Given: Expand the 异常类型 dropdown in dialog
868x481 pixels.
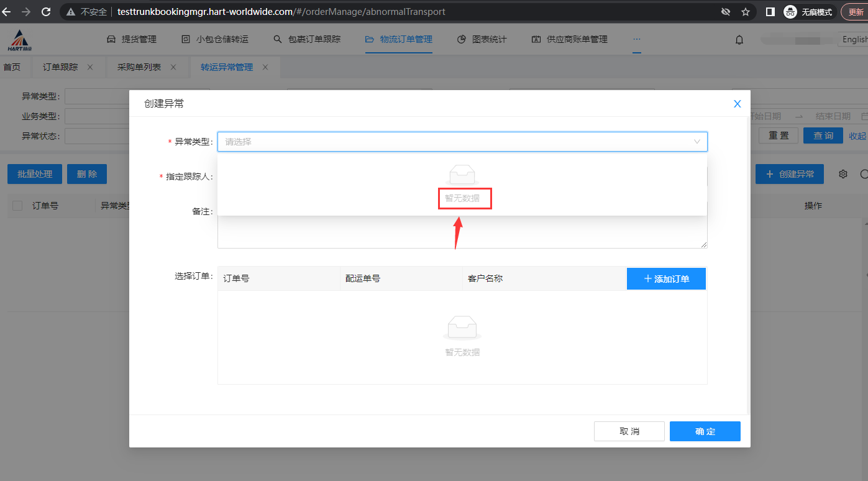Looking at the screenshot, I should (462, 142).
